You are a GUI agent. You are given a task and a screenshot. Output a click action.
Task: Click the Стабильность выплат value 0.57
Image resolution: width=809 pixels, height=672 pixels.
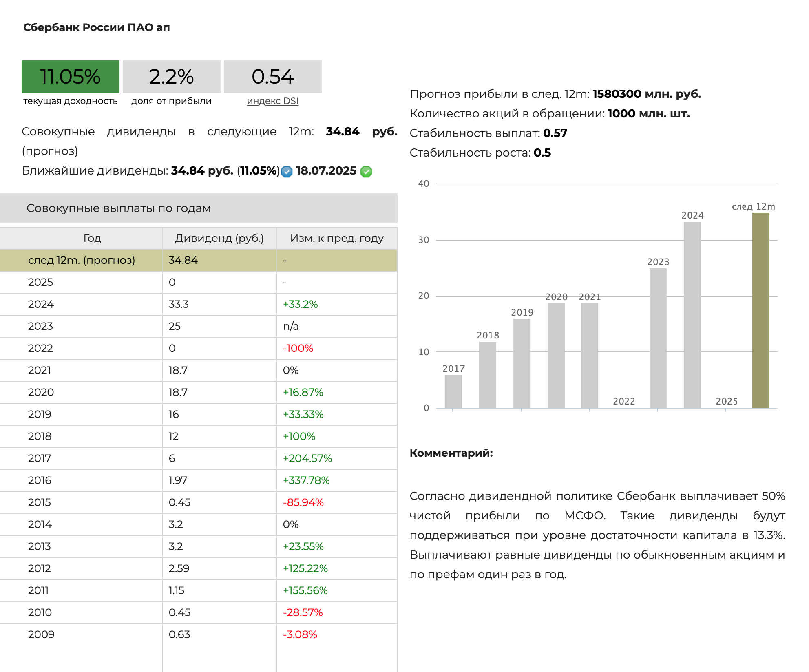(x=555, y=133)
